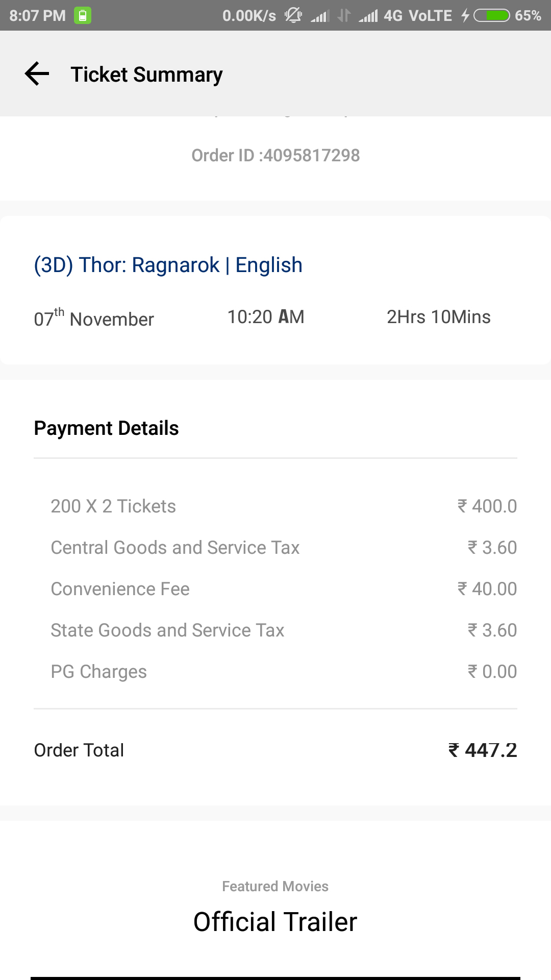Tap the battery level indicator icon
Image resolution: width=551 pixels, height=980 pixels.
(x=491, y=16)
